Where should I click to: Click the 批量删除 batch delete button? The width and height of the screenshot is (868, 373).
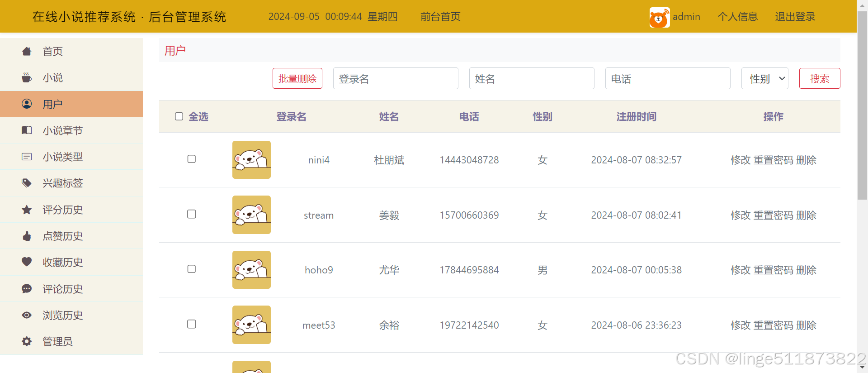[x=297, y=78]
